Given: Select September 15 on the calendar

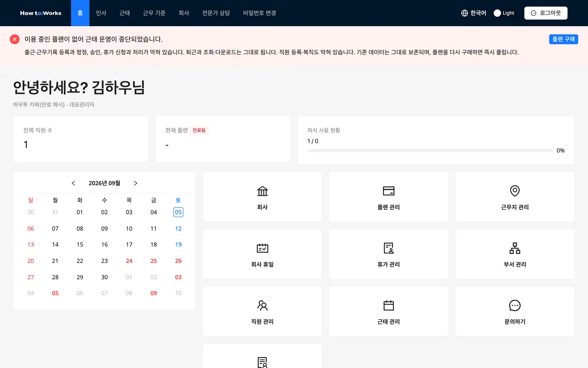Looking at the screenshot, I should click(80, 244).
